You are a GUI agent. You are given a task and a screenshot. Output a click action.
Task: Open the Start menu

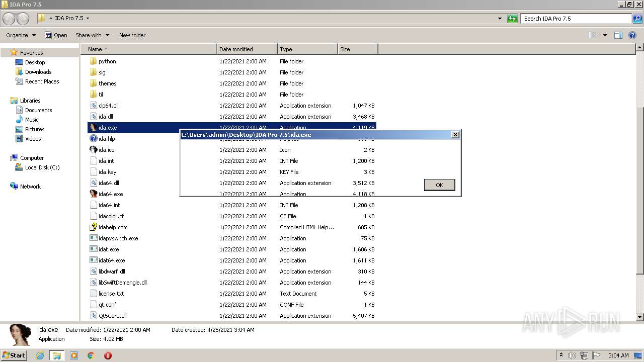pyautogui.click(x=14, y=355)
